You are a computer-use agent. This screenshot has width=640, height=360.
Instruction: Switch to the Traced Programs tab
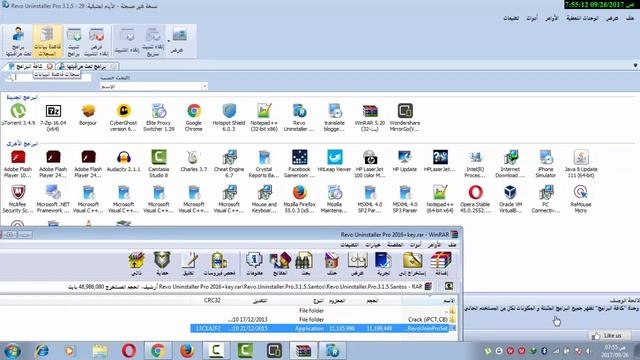[x=86, y=66]
